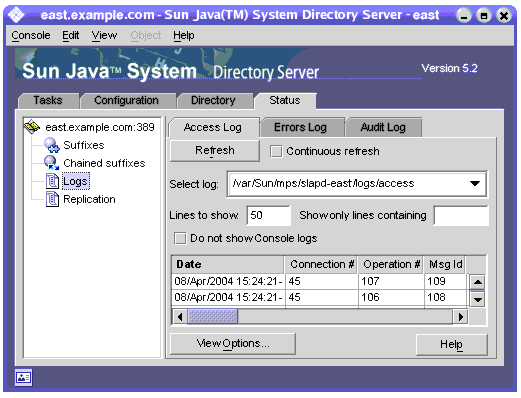Click the horizontal scrollbar right arrow
Image resolution: width=521 pixels, height=398 pixels.
[461, 316]
